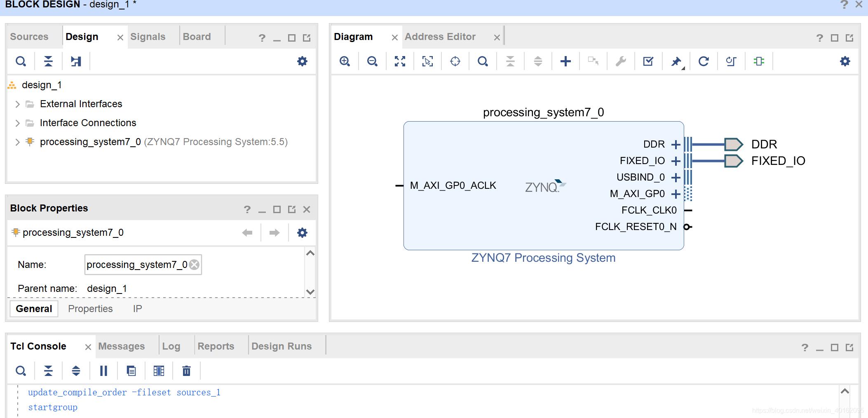Click Validate Design checkmark icon
The width and height of the screenshot is (868, 418).
click(648, 61)
